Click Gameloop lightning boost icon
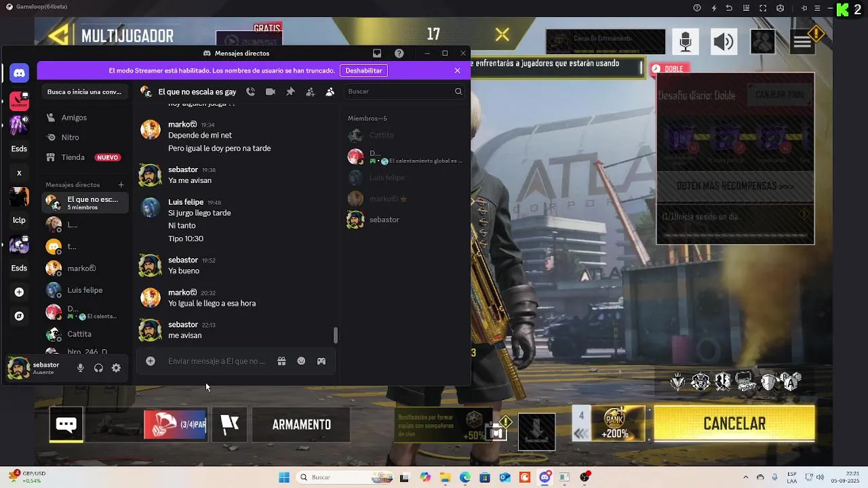 pyautogui.click(x=713, y=8)
